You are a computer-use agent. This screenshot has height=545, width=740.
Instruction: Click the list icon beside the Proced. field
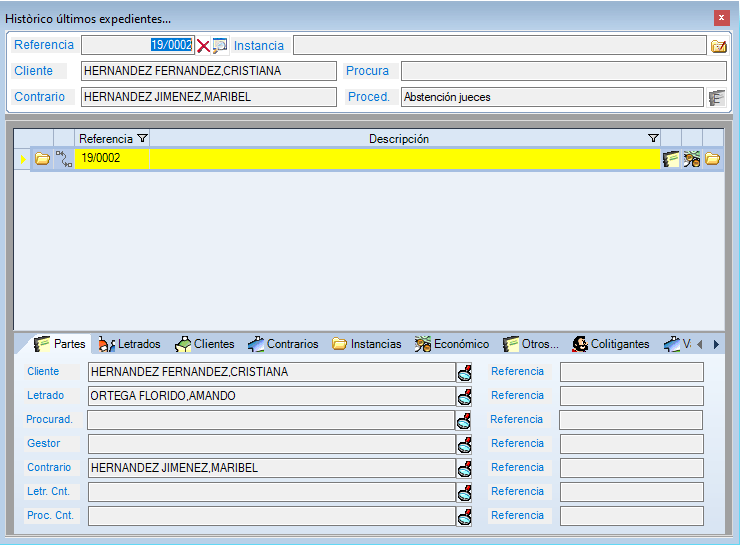pos(716,97)
